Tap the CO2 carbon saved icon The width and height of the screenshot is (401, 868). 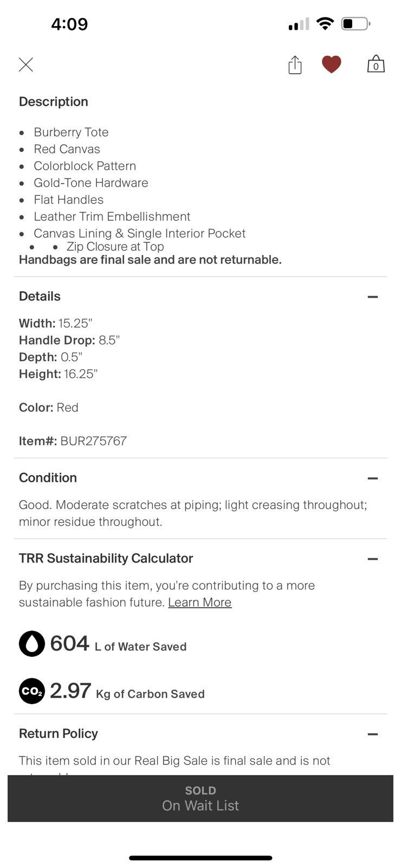tap(32, 691)
